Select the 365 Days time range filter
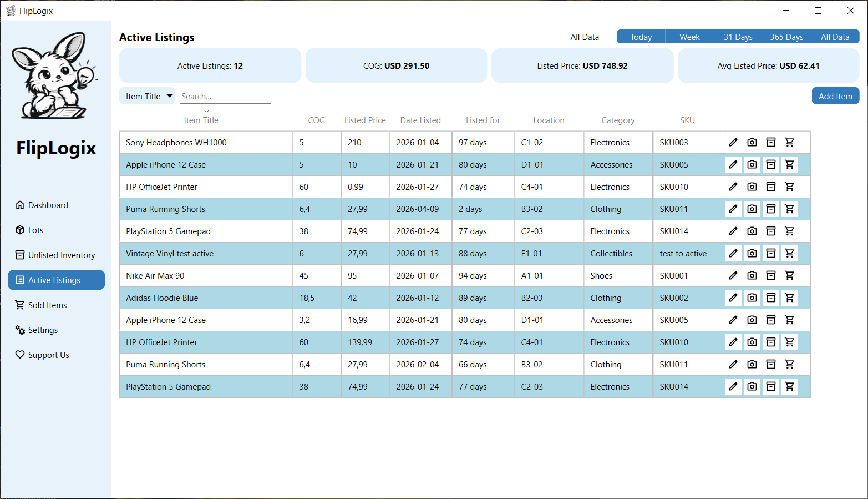868x499 pixels. [x=786, y=37]
